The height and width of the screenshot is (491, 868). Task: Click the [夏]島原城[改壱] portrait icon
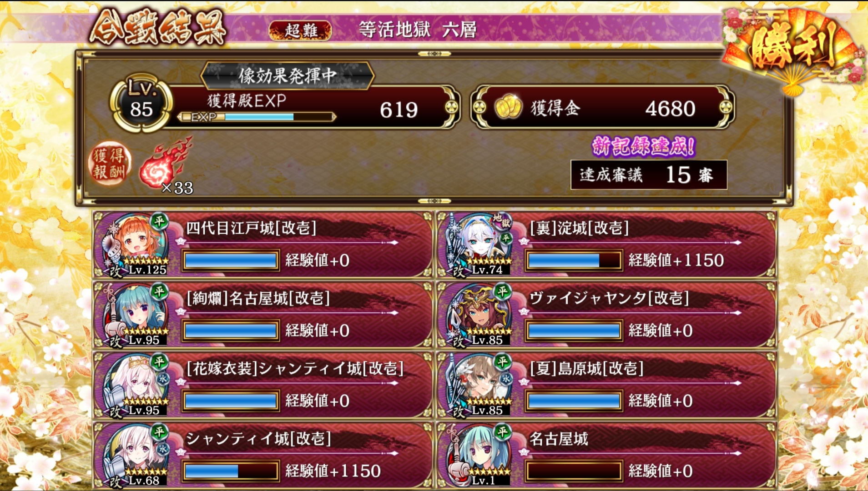click(479, 385)
